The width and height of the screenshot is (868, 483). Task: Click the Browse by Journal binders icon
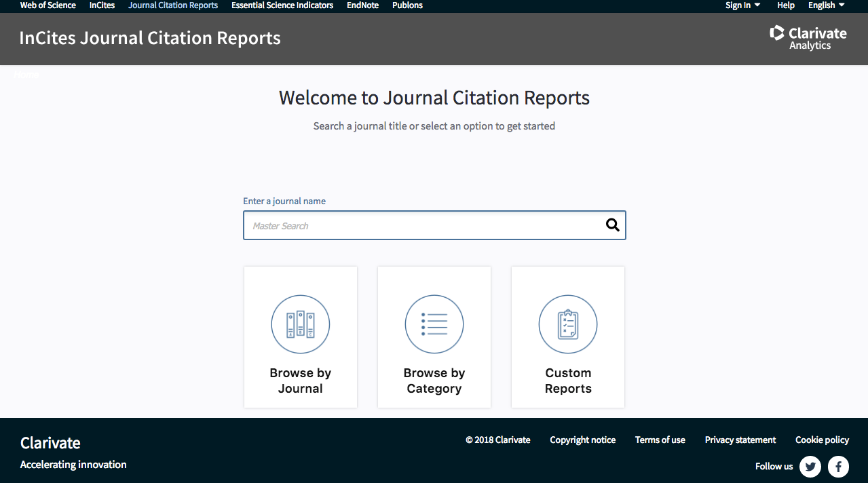(301, 324)
